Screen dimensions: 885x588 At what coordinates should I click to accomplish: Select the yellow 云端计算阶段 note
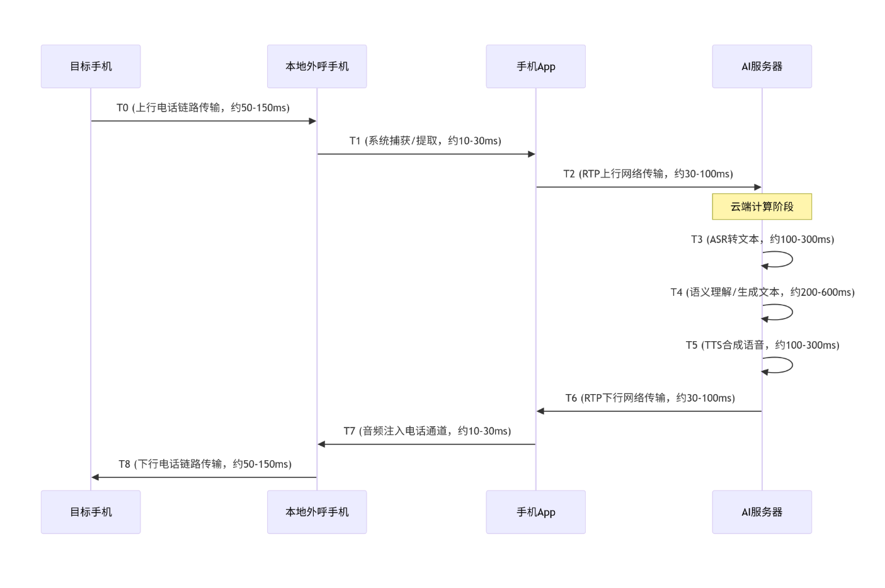pos(762,206)
